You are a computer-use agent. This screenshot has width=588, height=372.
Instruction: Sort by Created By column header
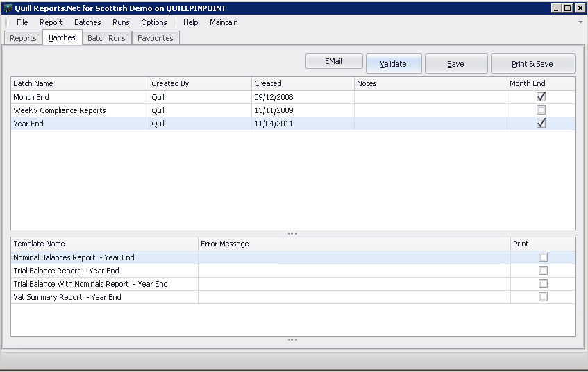200,83
